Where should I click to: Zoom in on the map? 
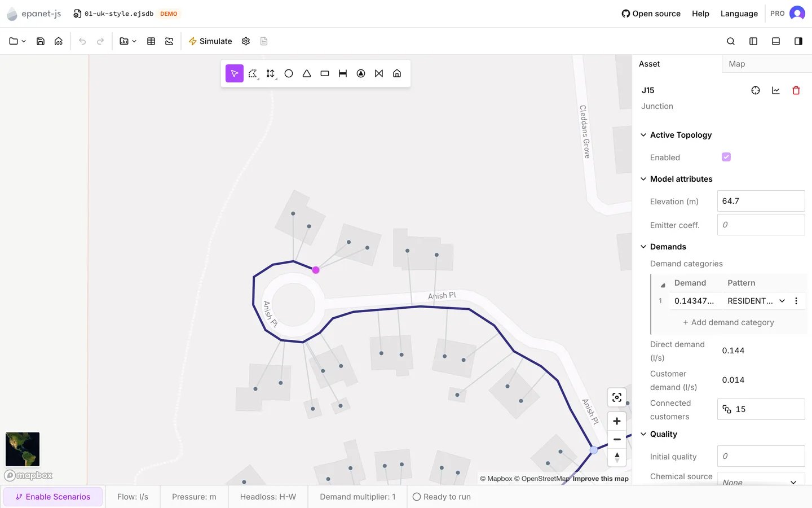(617, 421)
